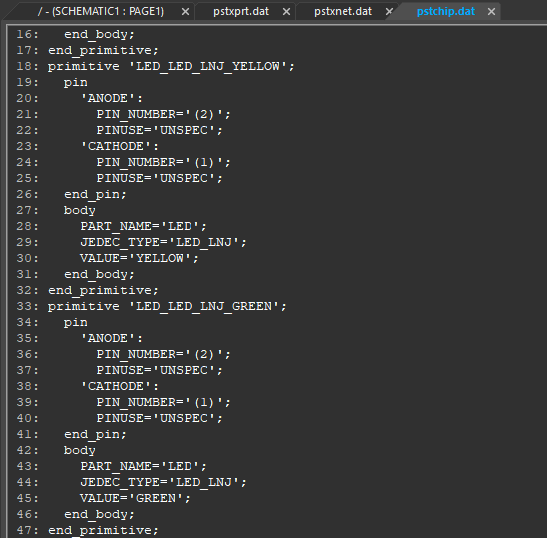Viewport: 547px width, 538px height.
Task: Click the word body on line 42
Action: pos(80,450)
